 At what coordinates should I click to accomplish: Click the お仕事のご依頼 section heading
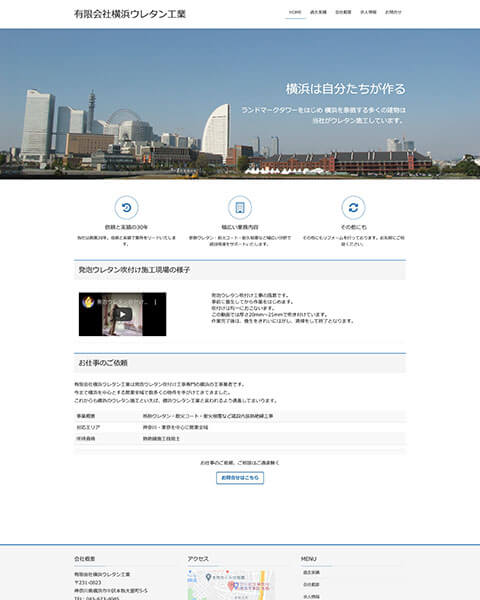(x=103, y=363)
